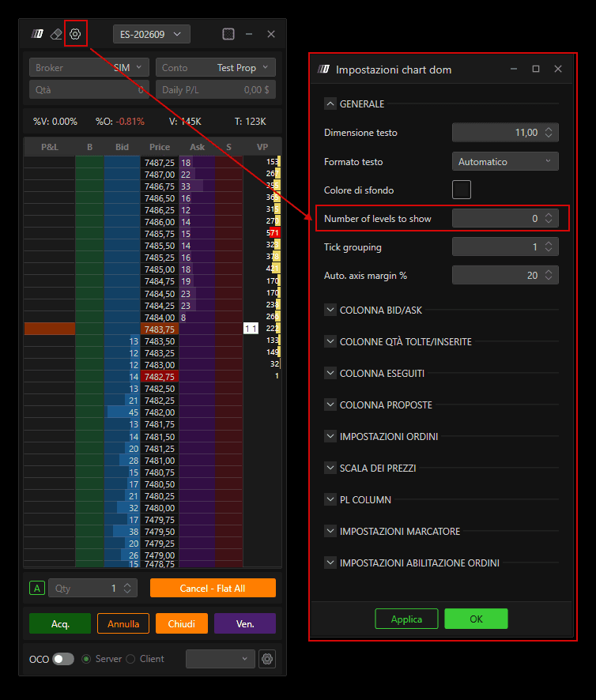This screenshot has width=596, height=700.
Task: Click Auto. axis margin % stepper arrows
Action: pyautogui.click(x=549, y=276)
